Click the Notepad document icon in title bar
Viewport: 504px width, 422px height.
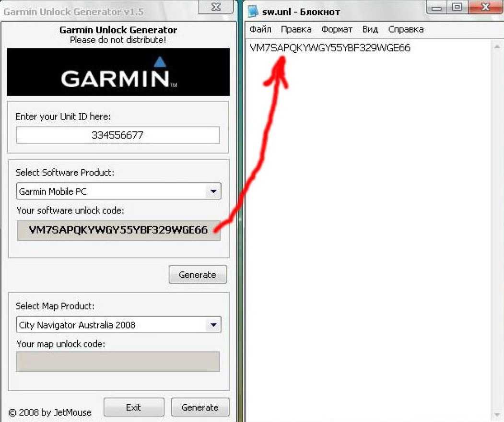pyautogui.click(x=253, y=11)
